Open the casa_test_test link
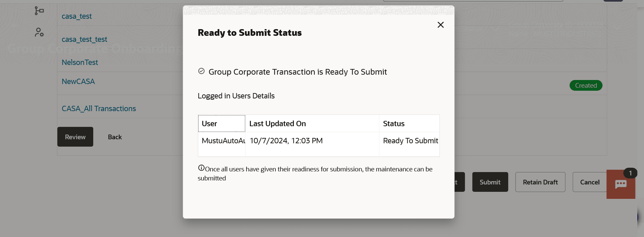This screenshot has width=644, height=237. pyautogui.click(x=84, y=39)
